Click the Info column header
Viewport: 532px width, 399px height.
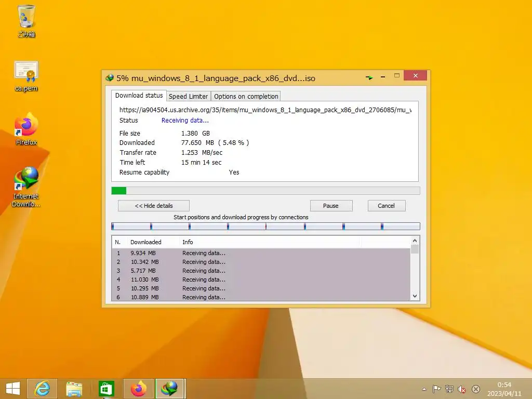pyautogui.click(x=270, y=242)
